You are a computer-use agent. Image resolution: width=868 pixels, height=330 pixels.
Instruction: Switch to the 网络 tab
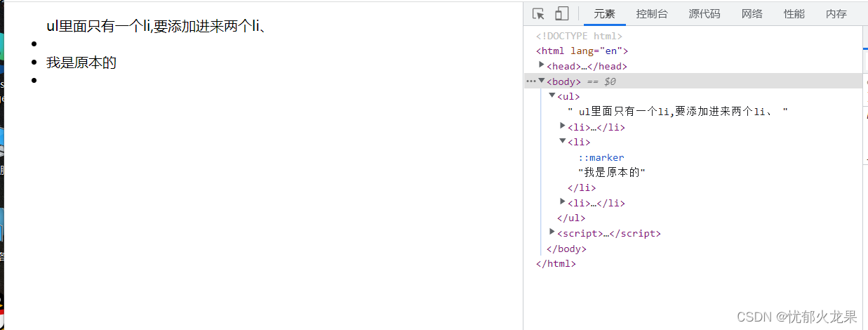[x=752, y=14]
